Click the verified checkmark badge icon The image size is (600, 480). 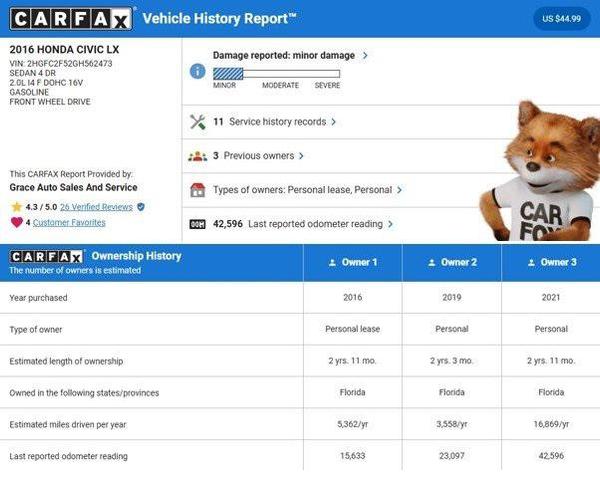pyautogui.click(x=141, y=207)
